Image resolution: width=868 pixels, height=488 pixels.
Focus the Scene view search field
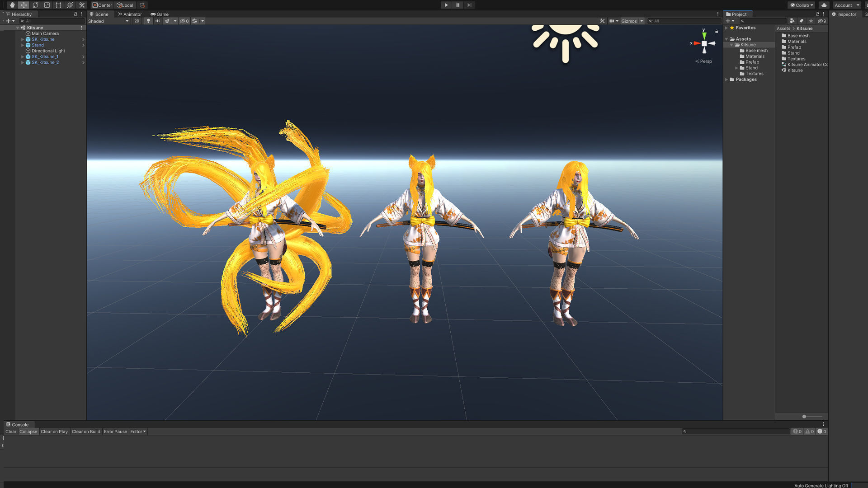point(684,21)
